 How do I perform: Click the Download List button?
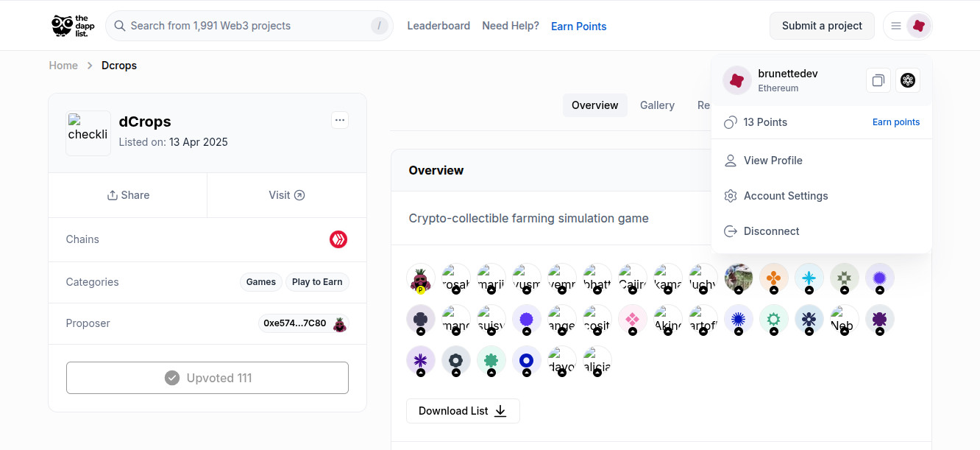463,411
